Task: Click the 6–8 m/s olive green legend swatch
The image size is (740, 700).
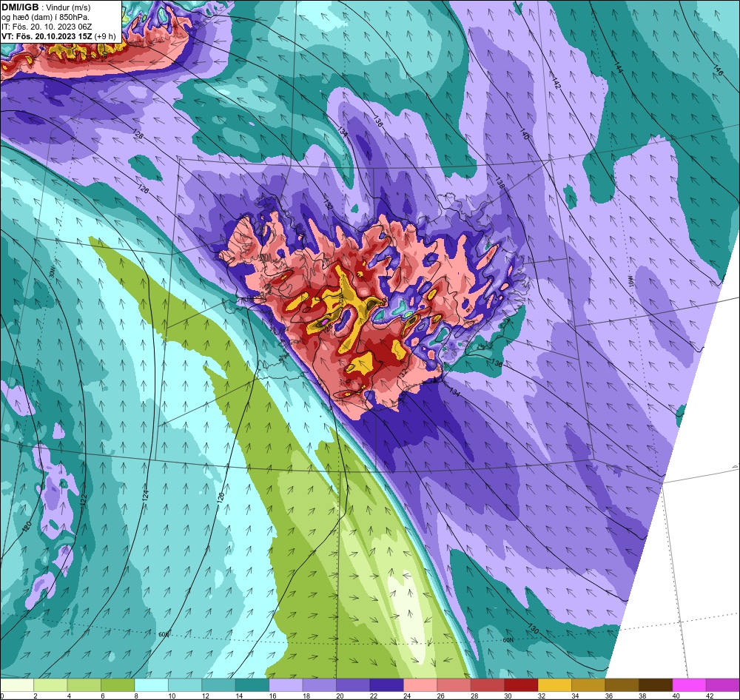Action: pos(118,685)
